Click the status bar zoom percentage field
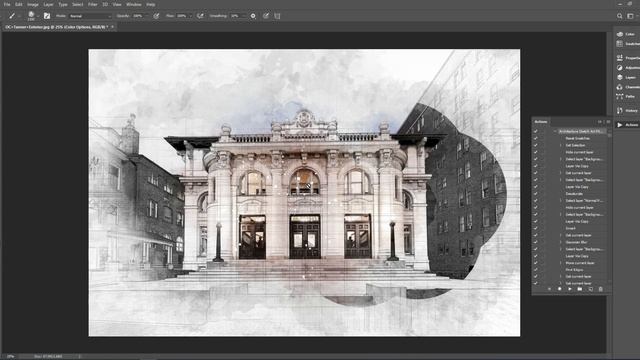Screen dimensions: 640x360 pyautogui.click(x=10, y=356)
